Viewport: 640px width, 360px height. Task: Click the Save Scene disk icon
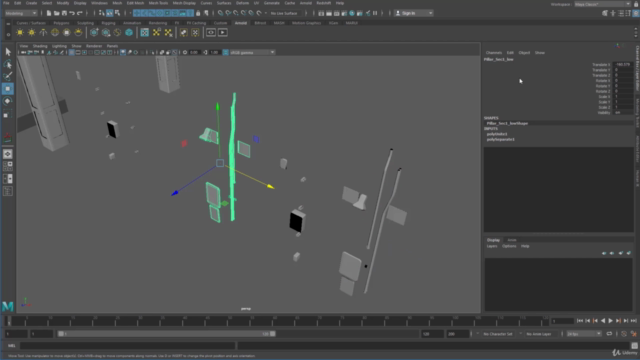tap(64, 13)
